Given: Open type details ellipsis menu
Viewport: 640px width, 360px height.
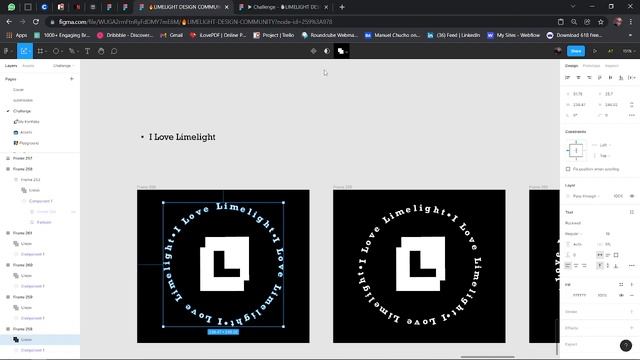Looking at the screenshot, I should click(632, 266).
